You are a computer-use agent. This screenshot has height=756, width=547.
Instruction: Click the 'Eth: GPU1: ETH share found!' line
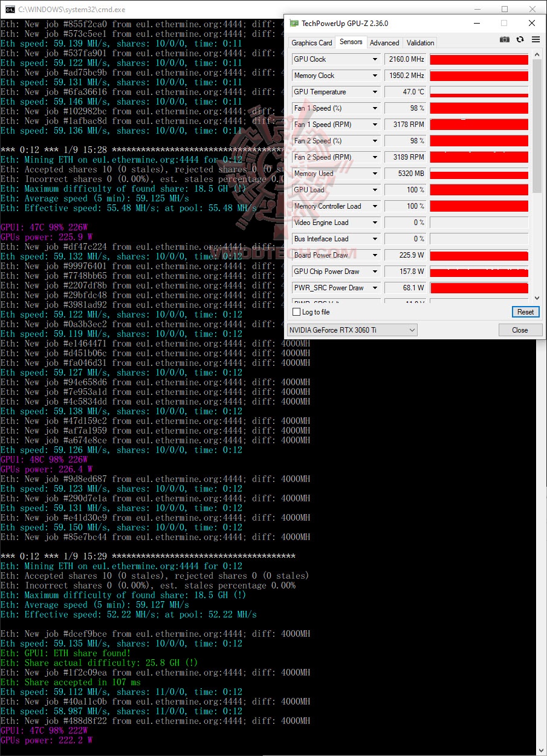click(x=65, y=653)
